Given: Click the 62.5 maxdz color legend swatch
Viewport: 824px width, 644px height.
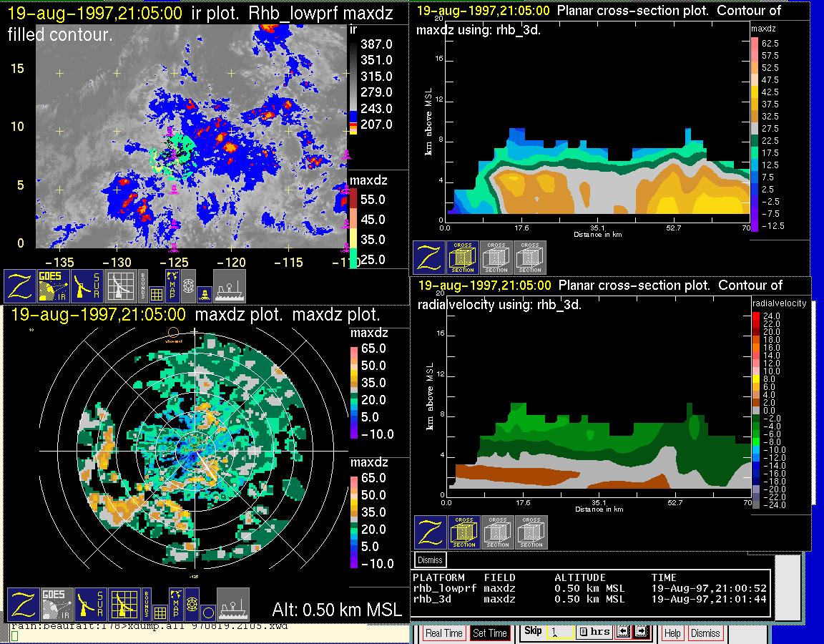Looking at the screenshot, I should 754,44.
